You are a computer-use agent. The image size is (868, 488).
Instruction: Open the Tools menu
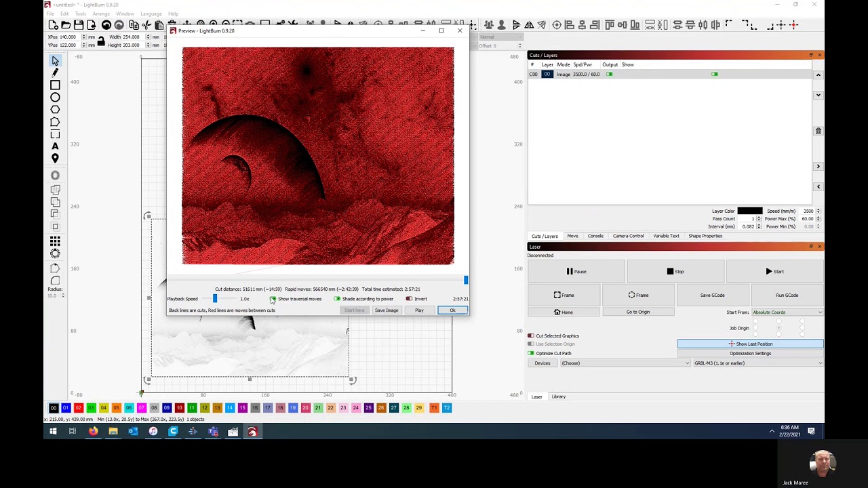tap(81, 14)
